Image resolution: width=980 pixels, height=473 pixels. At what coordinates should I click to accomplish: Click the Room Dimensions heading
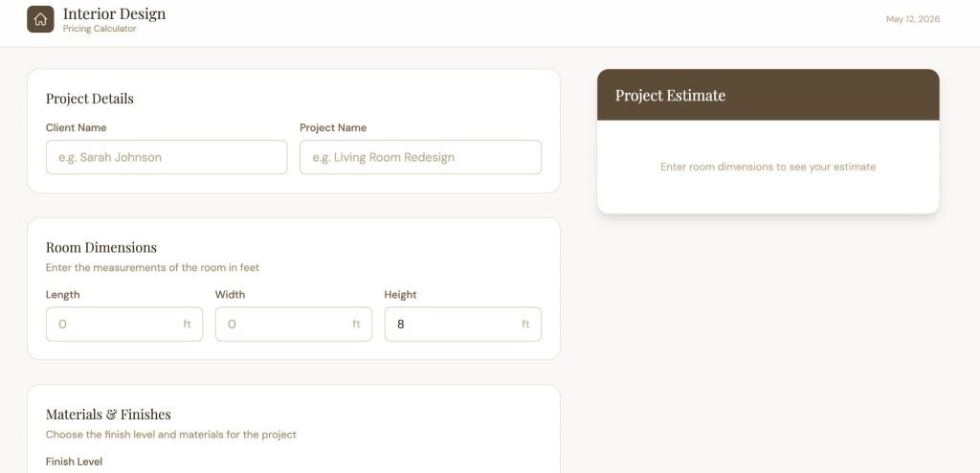click(101, 247)
